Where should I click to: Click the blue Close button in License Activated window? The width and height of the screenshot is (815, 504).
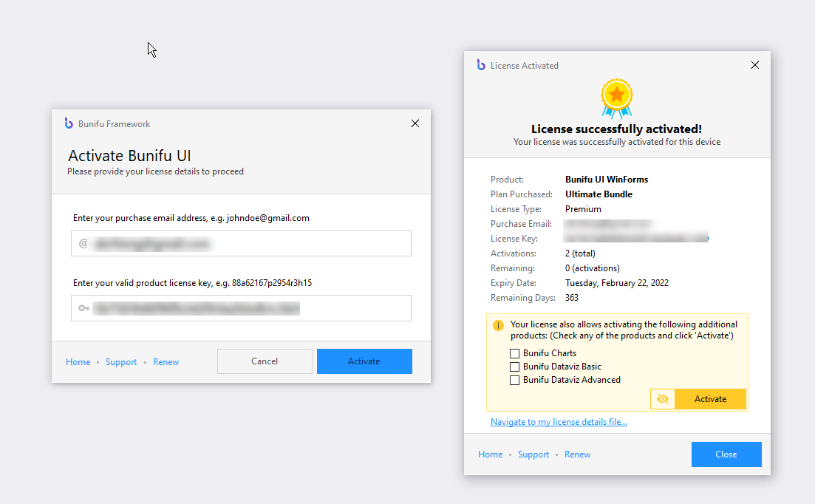pos(726,454)
